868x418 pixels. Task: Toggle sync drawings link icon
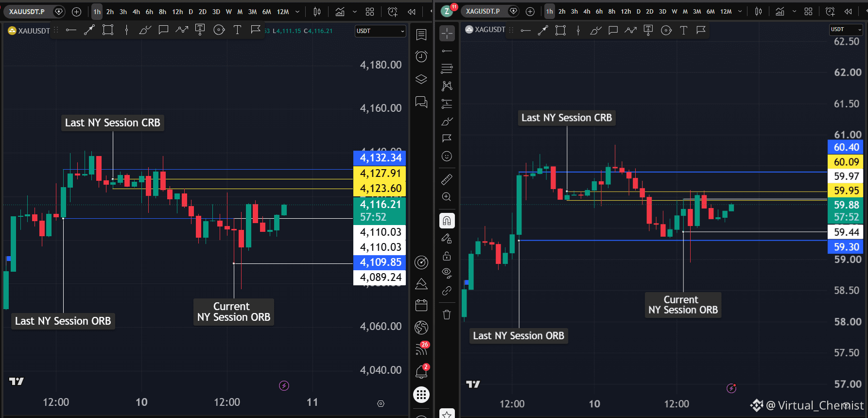click(447, 291)
